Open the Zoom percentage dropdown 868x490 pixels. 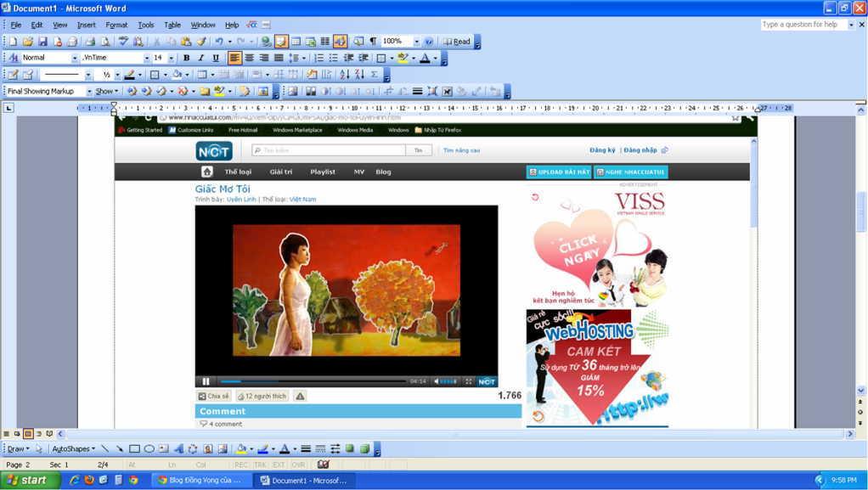coord(416,42)
